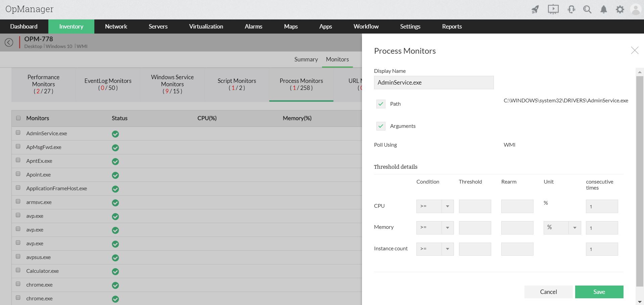Cancel the Process Monitors dialog
This screenshot has width=644, height=305.
548,292
